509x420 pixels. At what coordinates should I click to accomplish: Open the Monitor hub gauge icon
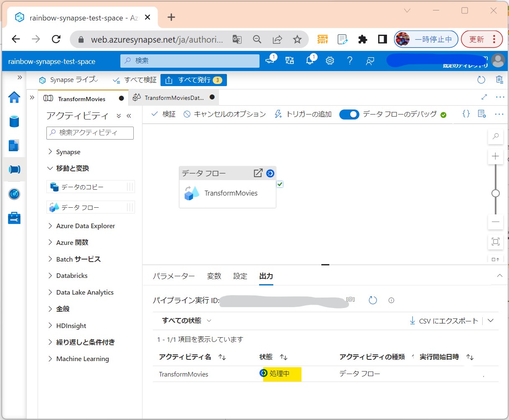(14, 194)
